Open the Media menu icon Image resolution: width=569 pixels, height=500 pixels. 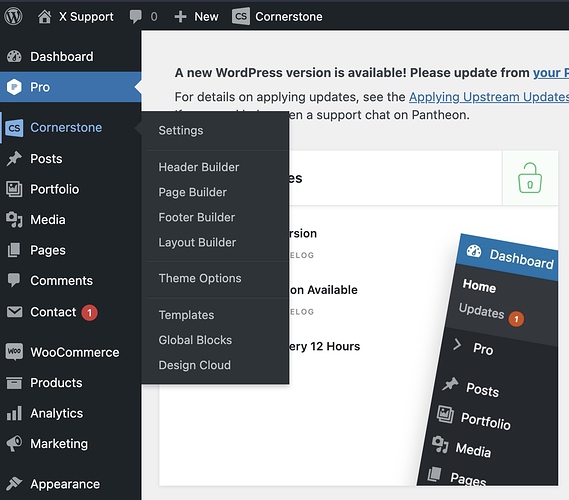[15, 220]
